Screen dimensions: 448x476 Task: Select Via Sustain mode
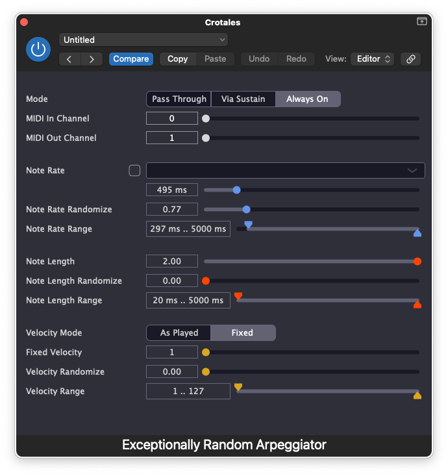coord(243,99)
